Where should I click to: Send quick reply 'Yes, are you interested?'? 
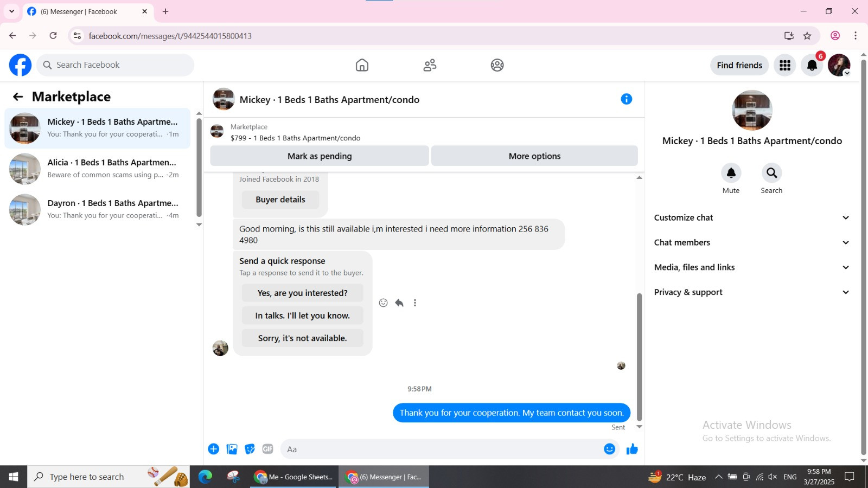pyautogui.click(x=303, y=293)
